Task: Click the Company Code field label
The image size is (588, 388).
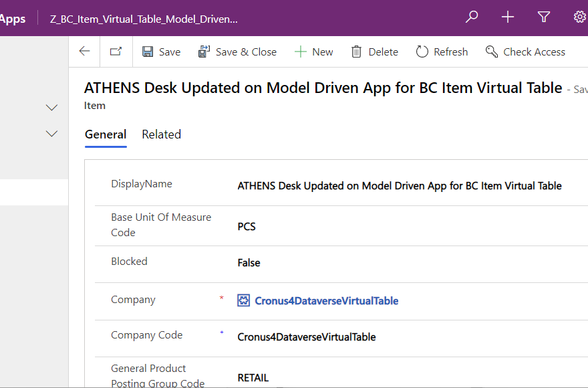Action: (x=146, y=335)
